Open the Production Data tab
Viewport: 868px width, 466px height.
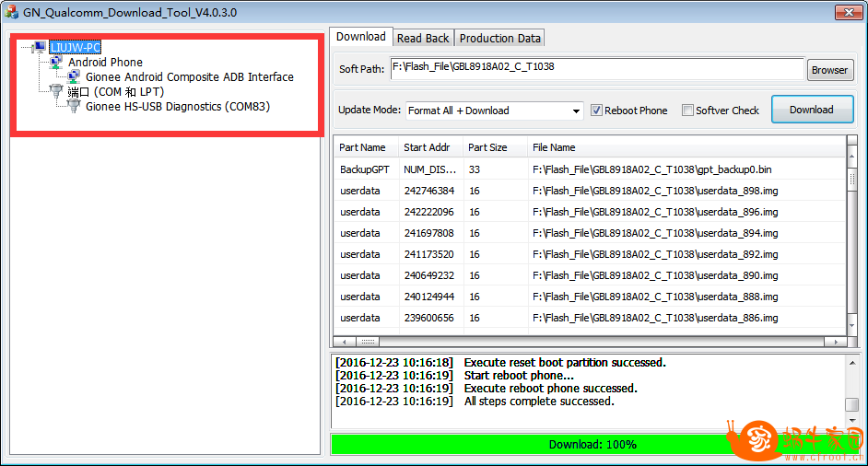click(499, 38)
